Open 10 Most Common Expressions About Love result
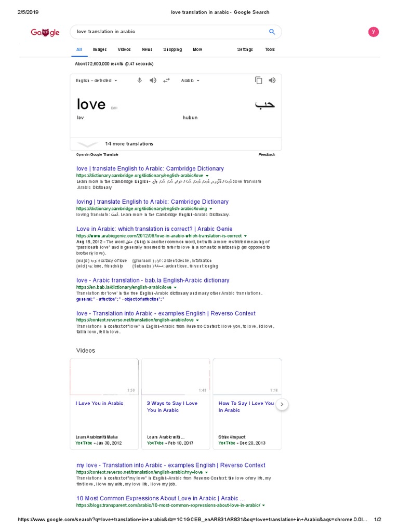This screenshot has width=399, height=532. click(161, 498)
